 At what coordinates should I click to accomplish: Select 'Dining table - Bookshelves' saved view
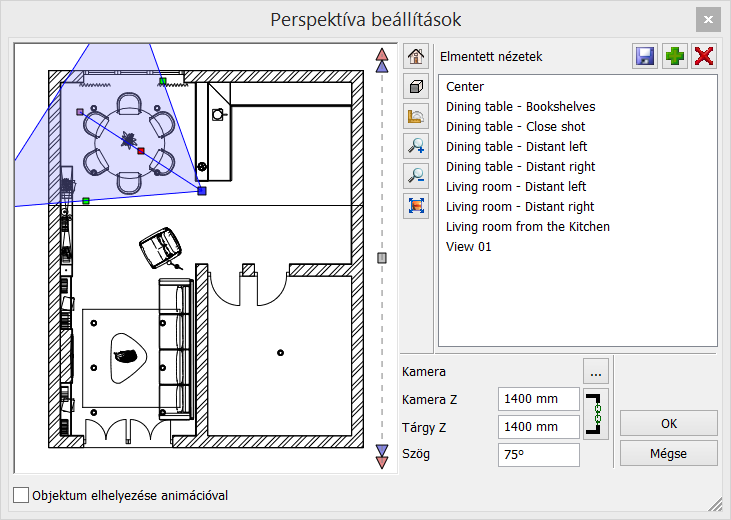(x=520, y=107)
